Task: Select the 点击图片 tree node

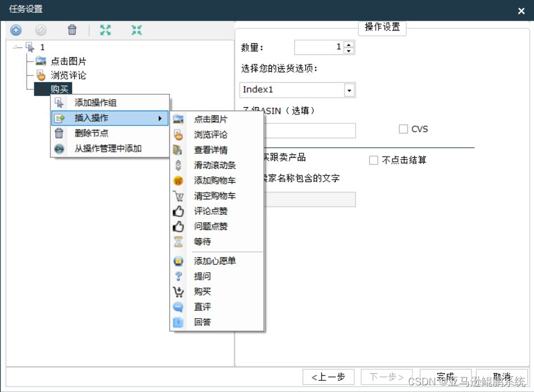Action: click(x=68, y=61)
